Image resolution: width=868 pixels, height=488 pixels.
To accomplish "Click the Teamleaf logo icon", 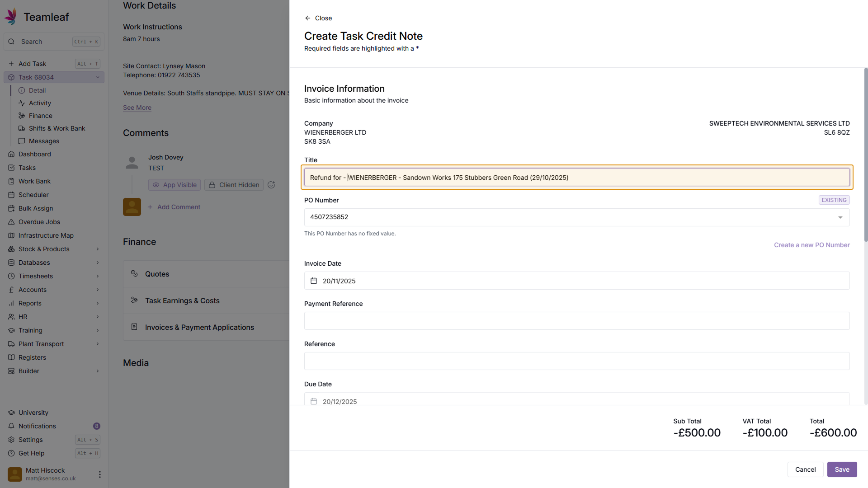I will (x=11, y=16).
